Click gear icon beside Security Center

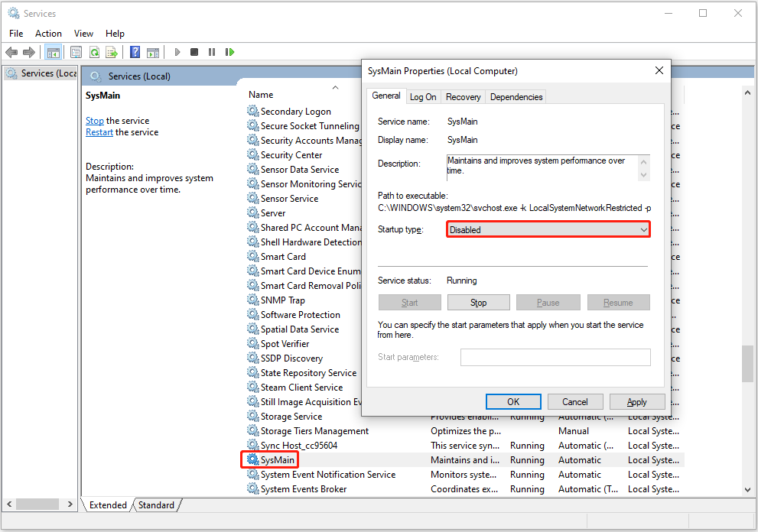coord(253,154)
